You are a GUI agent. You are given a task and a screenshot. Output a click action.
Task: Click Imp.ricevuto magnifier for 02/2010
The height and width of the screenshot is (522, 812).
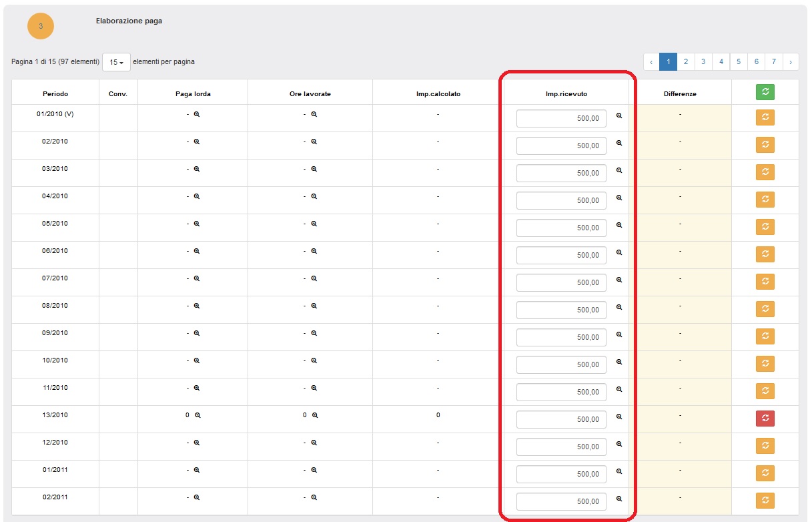click(x=619, y=143)
